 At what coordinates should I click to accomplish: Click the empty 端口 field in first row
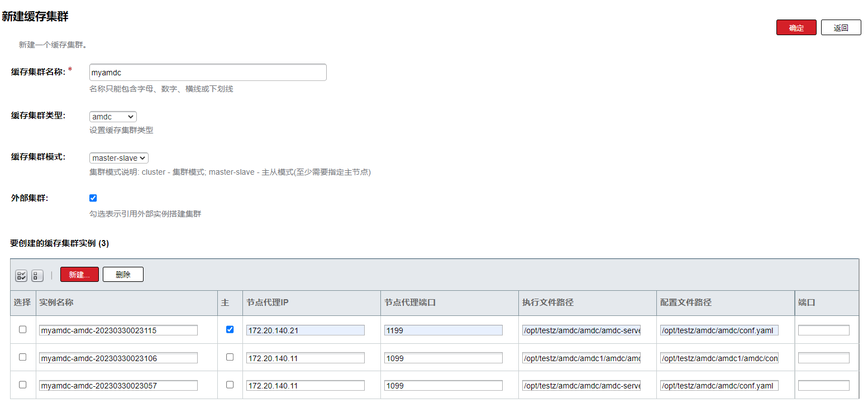(823, 330)
